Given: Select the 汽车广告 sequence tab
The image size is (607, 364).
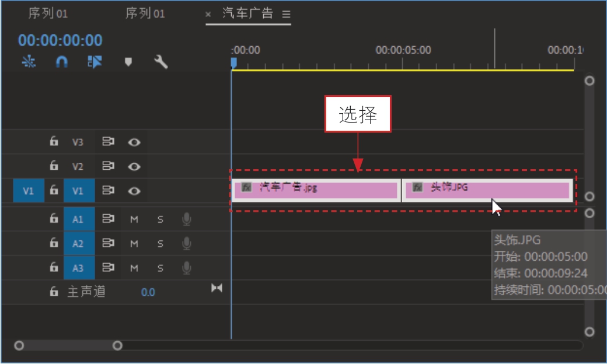Looking at the screenshot, I should (x=247, y=13).
